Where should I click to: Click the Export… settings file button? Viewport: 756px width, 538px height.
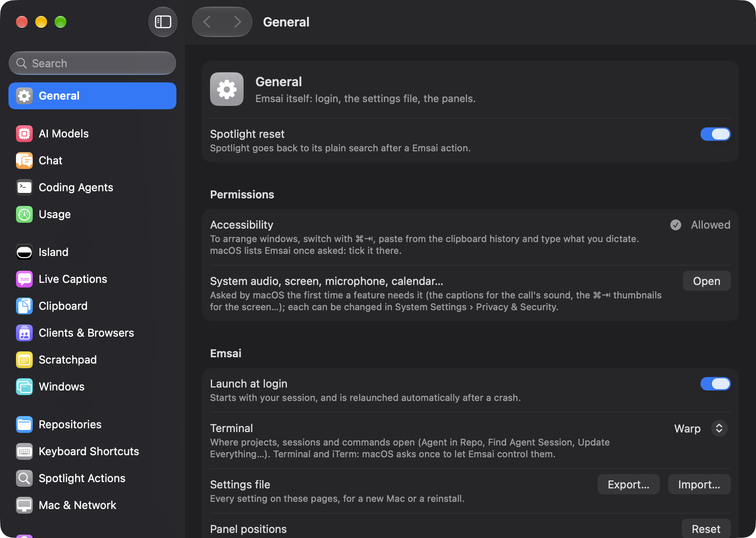[628, 485]
